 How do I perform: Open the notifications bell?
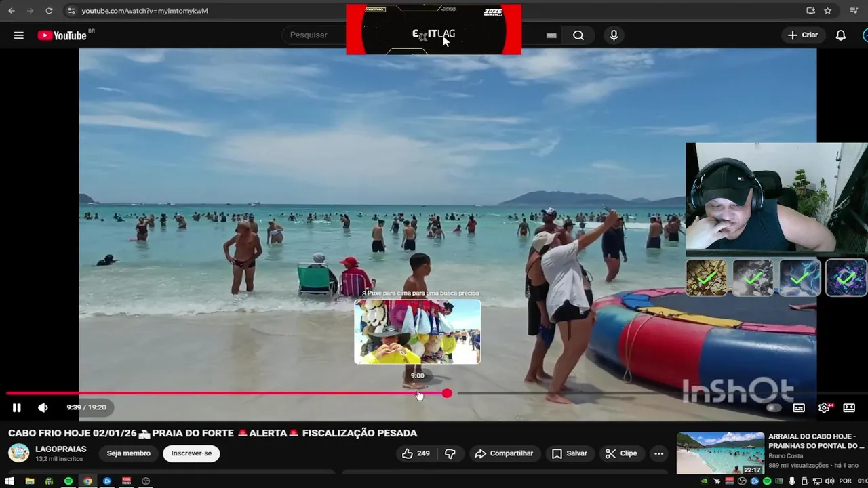pyautogui.click(x=840, y=35)
